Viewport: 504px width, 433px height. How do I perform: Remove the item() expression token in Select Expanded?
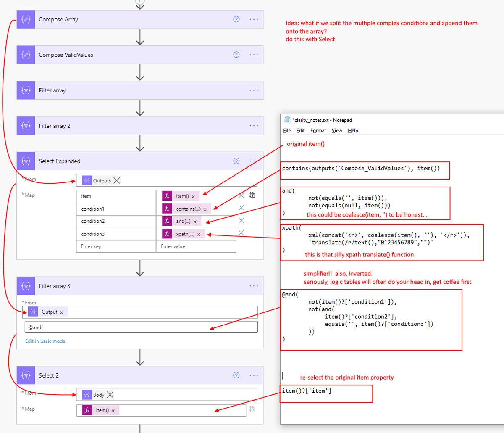click(x=193, y=196)
